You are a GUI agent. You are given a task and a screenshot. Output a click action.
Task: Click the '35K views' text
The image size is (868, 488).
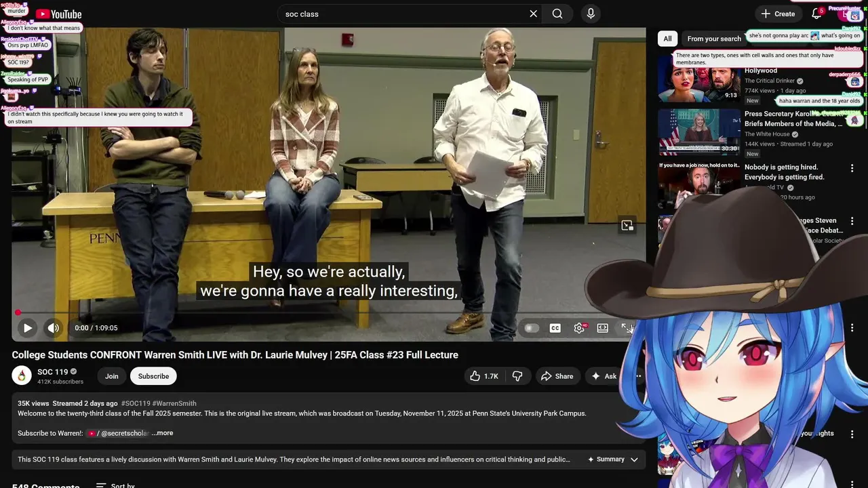[33, 403]
